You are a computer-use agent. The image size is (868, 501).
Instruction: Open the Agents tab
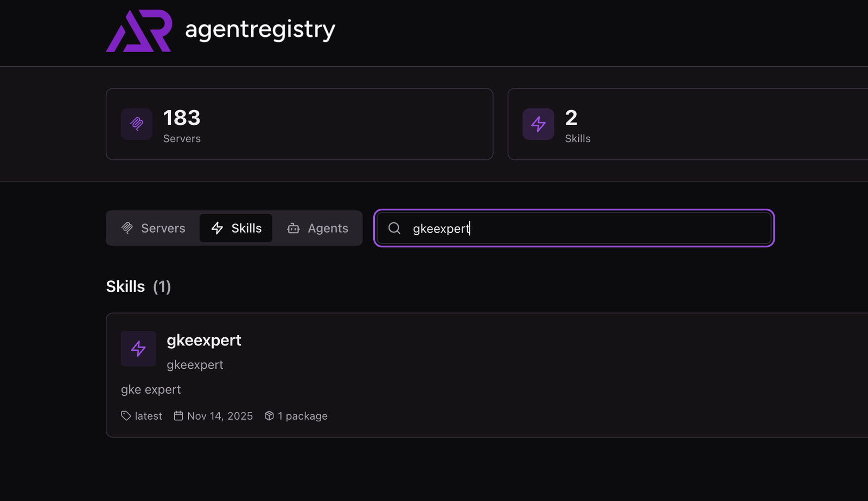(x=317, y=228)
